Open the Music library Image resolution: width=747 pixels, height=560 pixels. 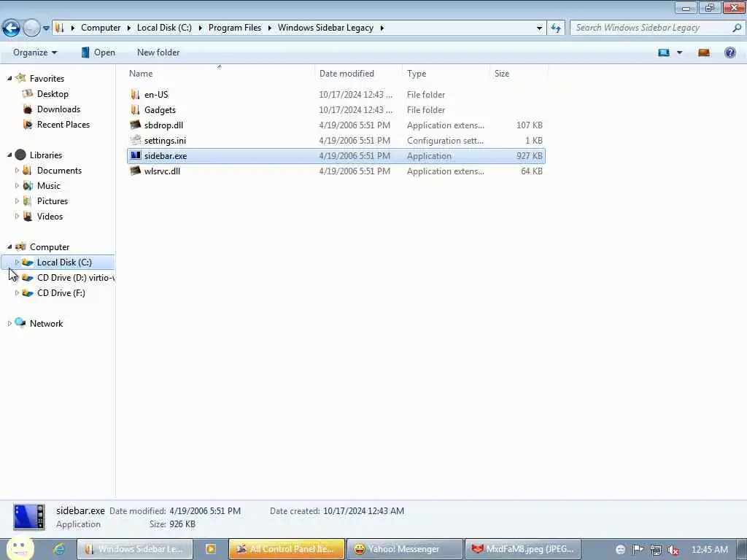(x=49, y=185)
